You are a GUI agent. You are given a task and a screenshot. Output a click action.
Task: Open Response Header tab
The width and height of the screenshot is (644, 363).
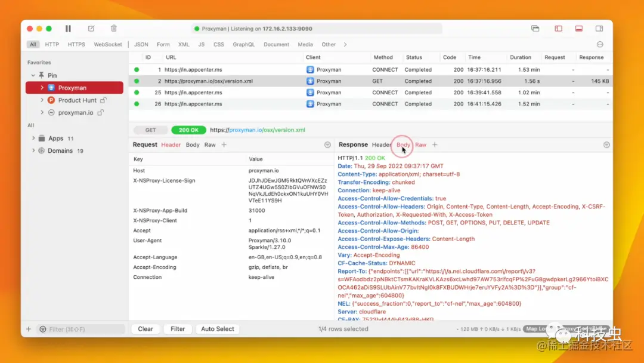(382, 144)
